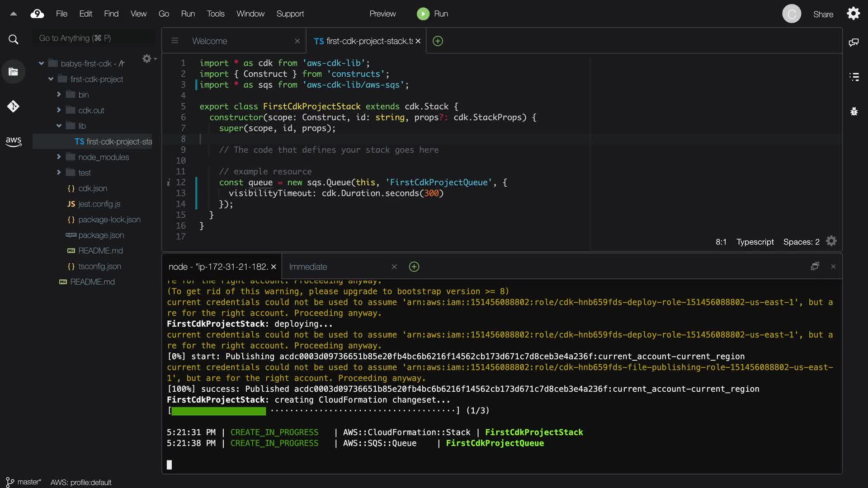Expand the node_modules folder
Viewport: 868px width, 488px height.
(x=59, y=157)
